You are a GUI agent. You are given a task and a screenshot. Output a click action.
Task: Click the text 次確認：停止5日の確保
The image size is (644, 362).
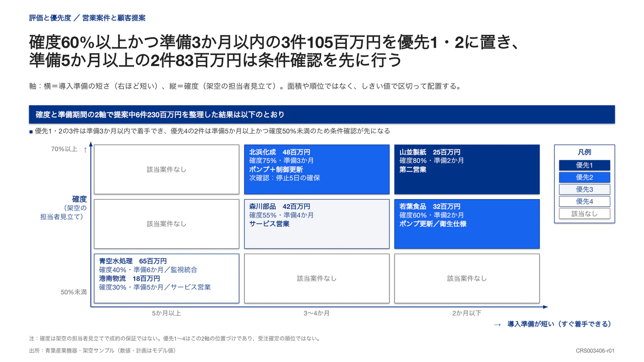point(285,178)
